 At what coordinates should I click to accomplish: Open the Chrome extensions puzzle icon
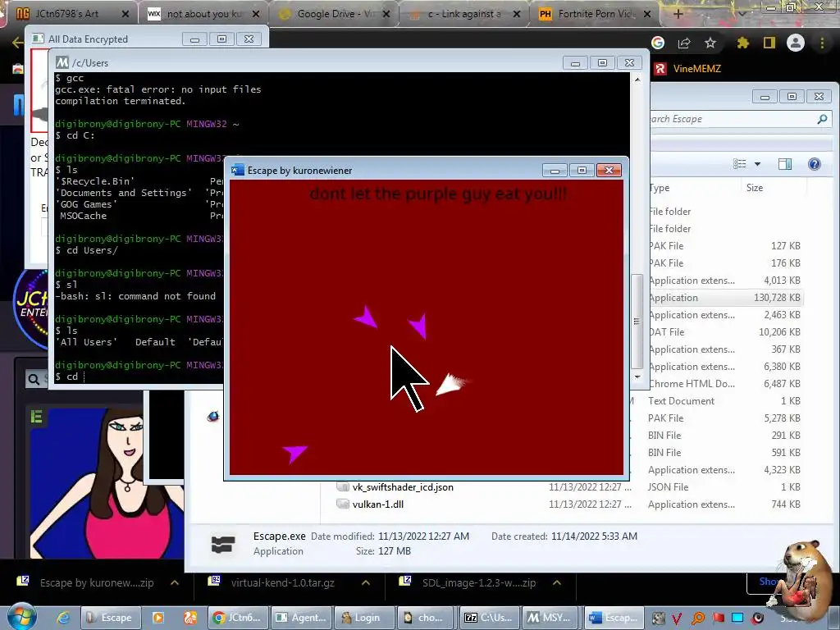coord(742,43)
